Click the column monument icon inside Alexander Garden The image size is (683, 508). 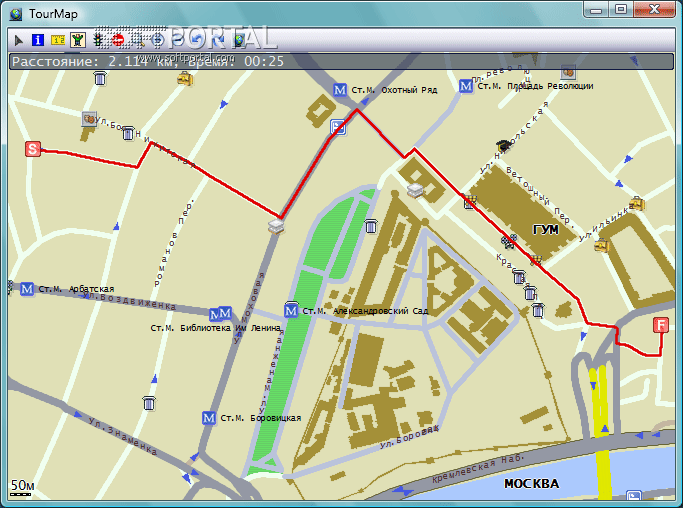pos(371,226)
